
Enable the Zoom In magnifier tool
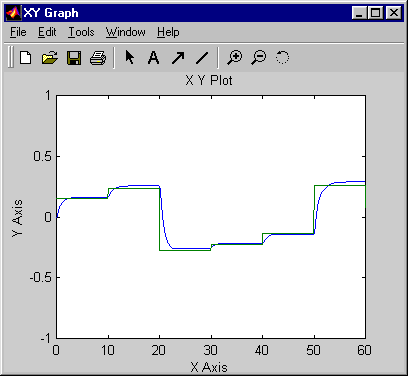(x=235, y=57)
